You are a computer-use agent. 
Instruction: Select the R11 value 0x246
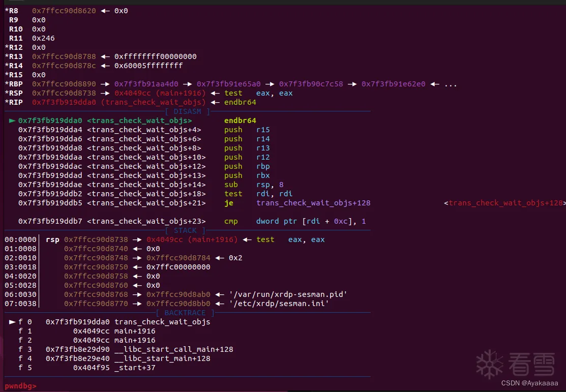(43, 38)
